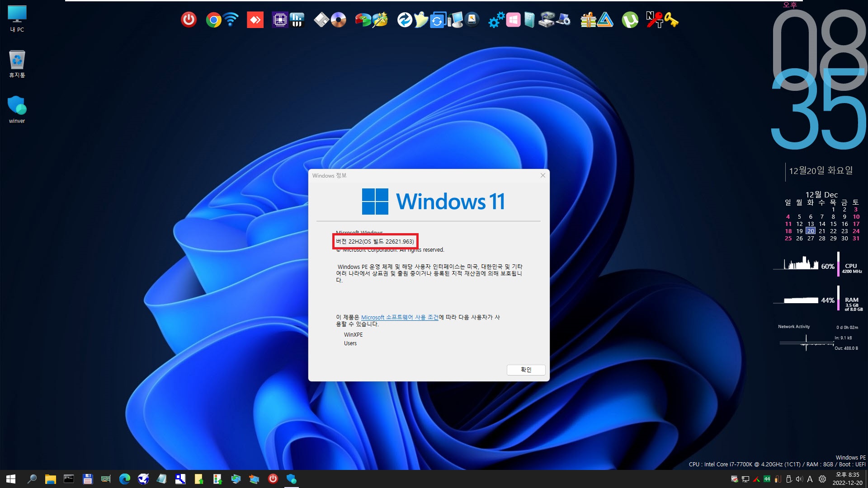Switch to the winver taskbar window icon
868x488 pixels.
[291, 479]
